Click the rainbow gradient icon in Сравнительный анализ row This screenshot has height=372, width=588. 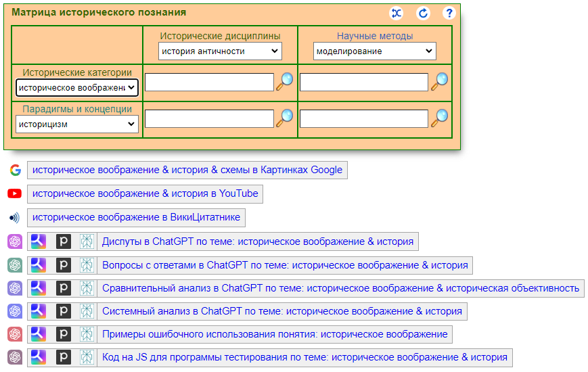[39, 288]
